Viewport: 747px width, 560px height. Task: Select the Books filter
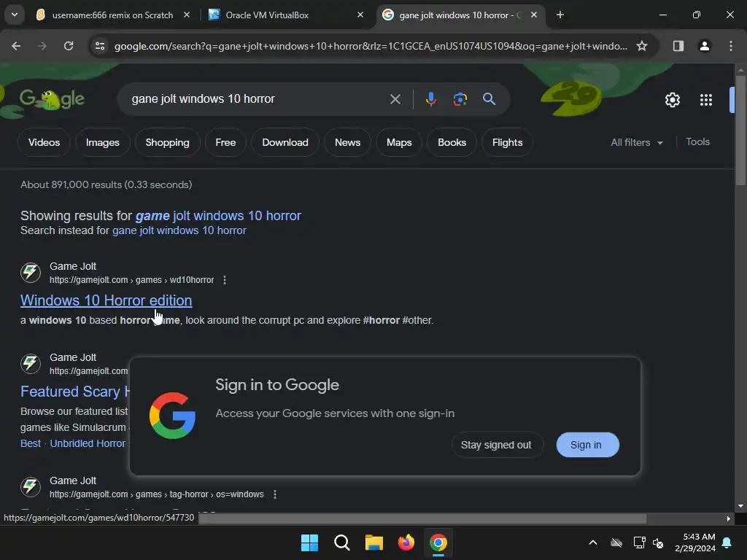[452, 142]
